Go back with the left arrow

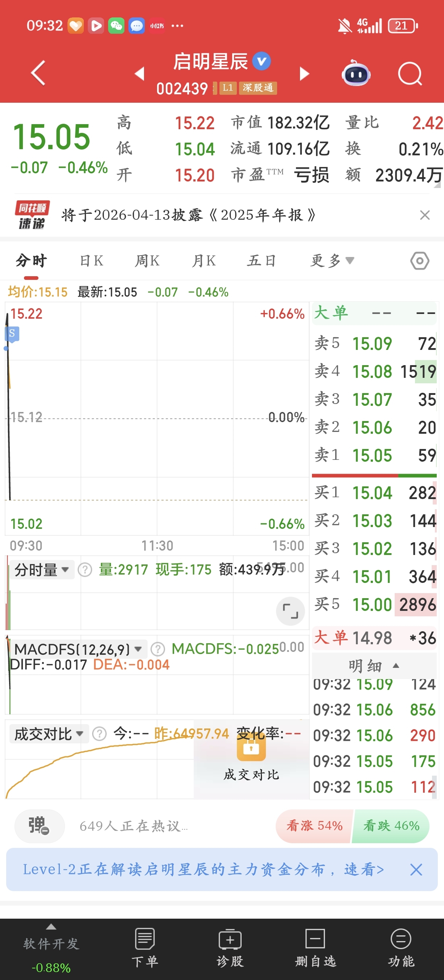pos(38,73)
